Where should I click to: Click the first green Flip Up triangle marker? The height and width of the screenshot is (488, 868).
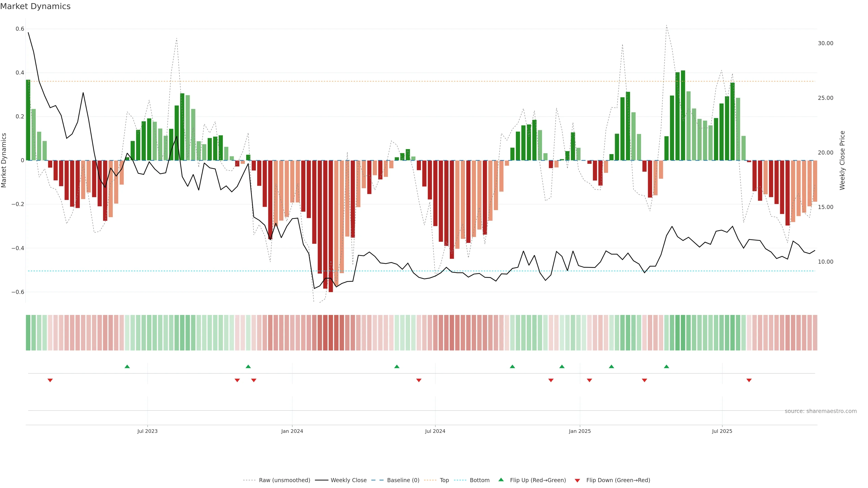127,366
